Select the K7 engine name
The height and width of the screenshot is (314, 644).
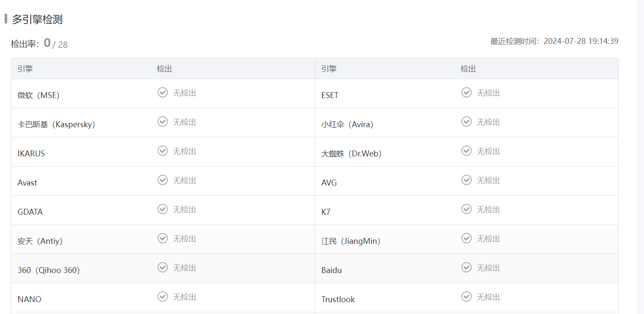pos(326,212)
